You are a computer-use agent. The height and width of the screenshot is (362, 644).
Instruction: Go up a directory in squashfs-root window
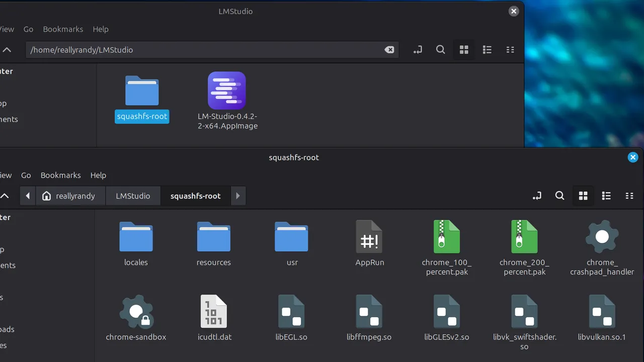(x=5, y=196)
